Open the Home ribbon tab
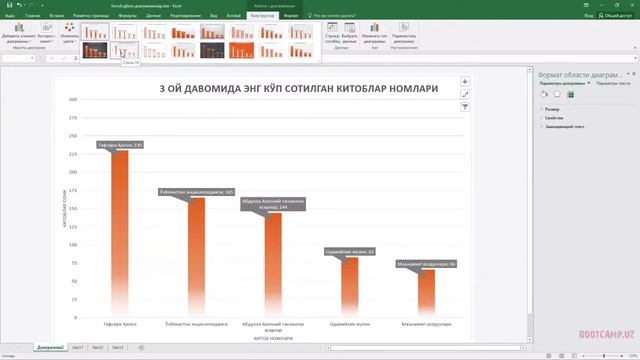 [32, 16]
